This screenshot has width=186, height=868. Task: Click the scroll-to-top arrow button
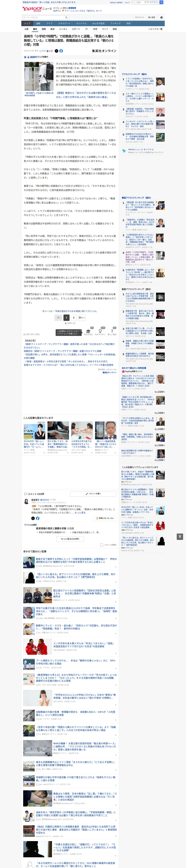[180, 536]
